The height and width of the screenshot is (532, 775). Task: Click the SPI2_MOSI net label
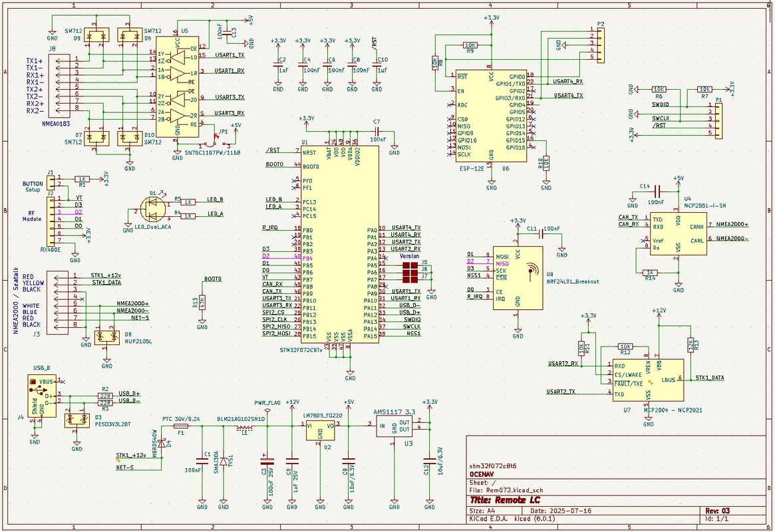276,333
